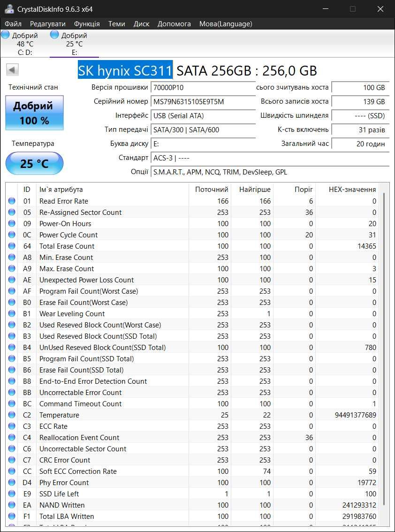Select the UnUsed Reseved Block Count(SSD Total) row

pos(193,347)
